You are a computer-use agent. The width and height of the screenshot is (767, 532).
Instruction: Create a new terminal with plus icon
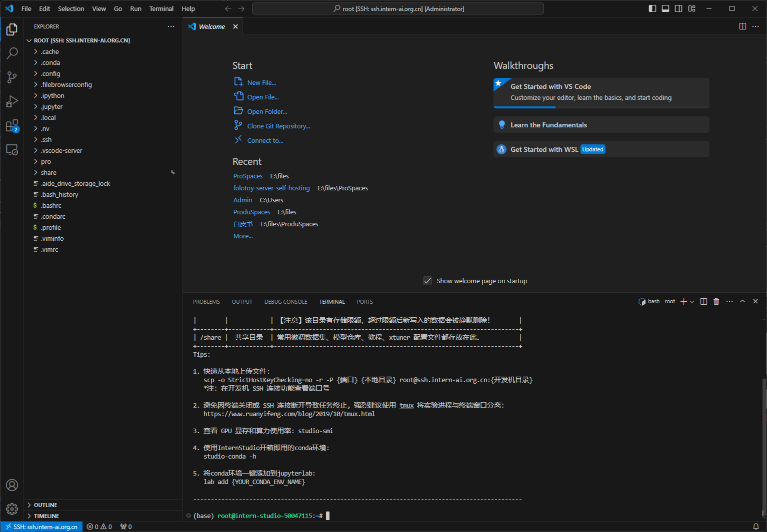coord(683,302)
